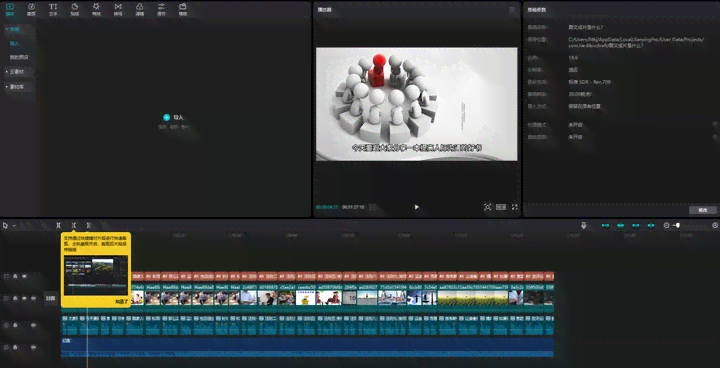Click the timeline zoom slider handle
Screen dimensions: 720x368
pyautogui.click(x=678, y=226)
